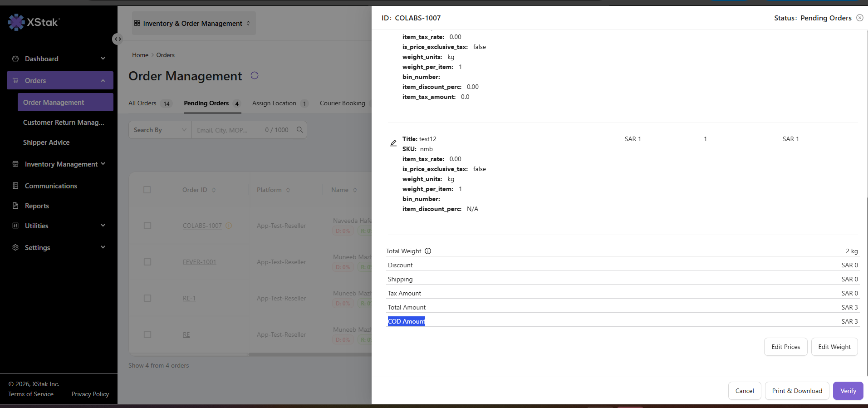
Task: Close the COLABS-1007 order panel
Action: click(860, 18)
